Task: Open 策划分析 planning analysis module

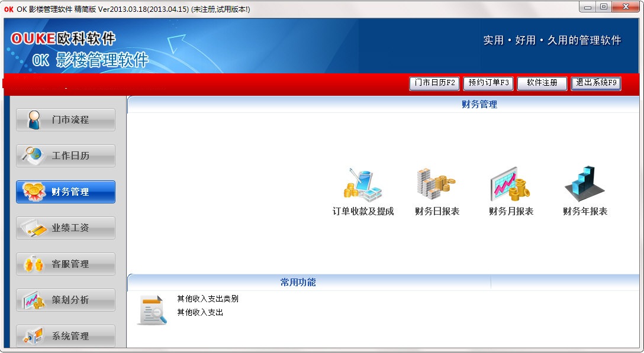Action: [x=65, y=300]
